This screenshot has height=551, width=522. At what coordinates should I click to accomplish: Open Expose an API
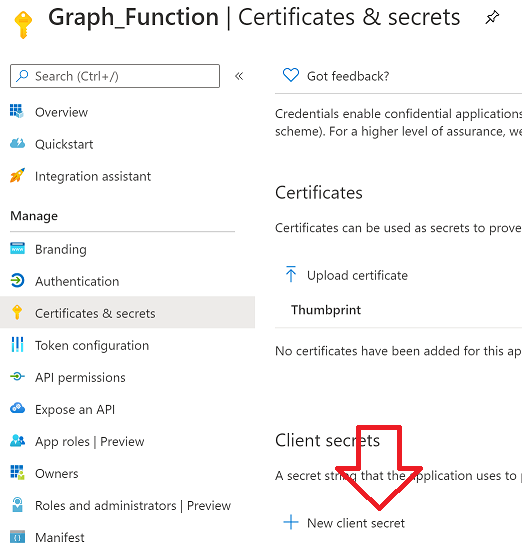click(x=75, y=410)
